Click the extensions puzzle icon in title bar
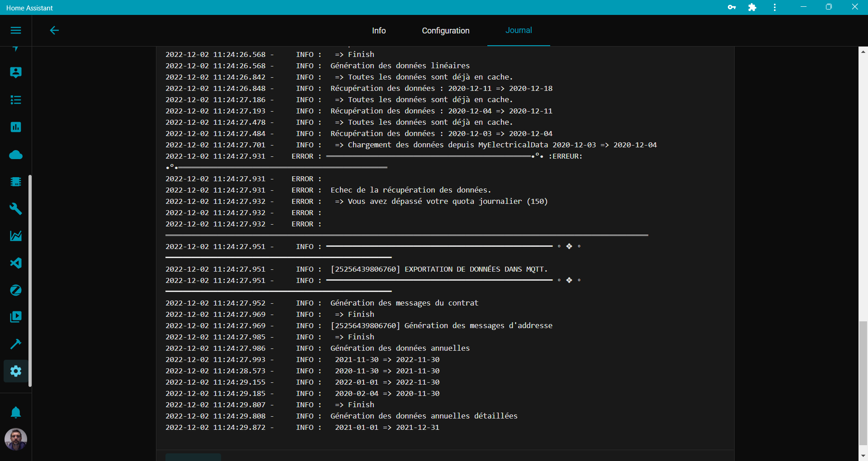Screen dimensions: 868x461 (752, 8)
